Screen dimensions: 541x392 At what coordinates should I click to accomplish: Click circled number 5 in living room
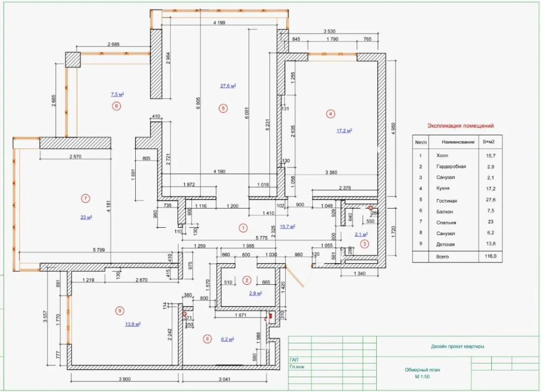[x=223, y=108]
